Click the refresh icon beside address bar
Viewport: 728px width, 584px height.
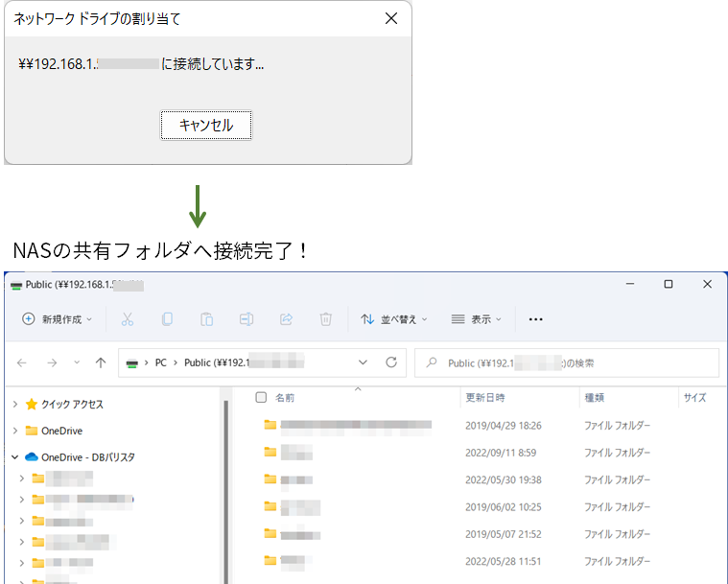click(x=390, y=362)
